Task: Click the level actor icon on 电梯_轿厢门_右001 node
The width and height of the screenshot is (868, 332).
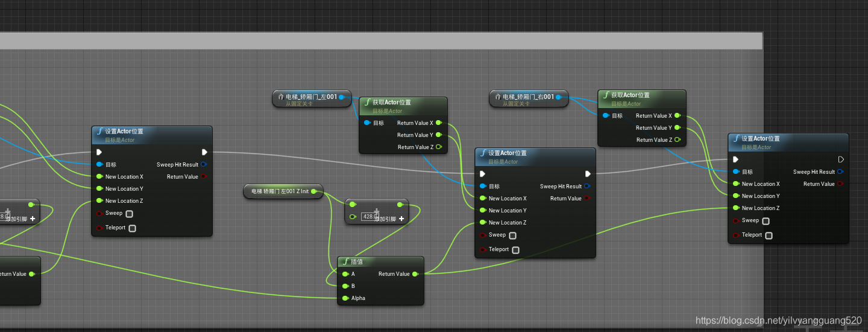Action: tap(497, 97)
